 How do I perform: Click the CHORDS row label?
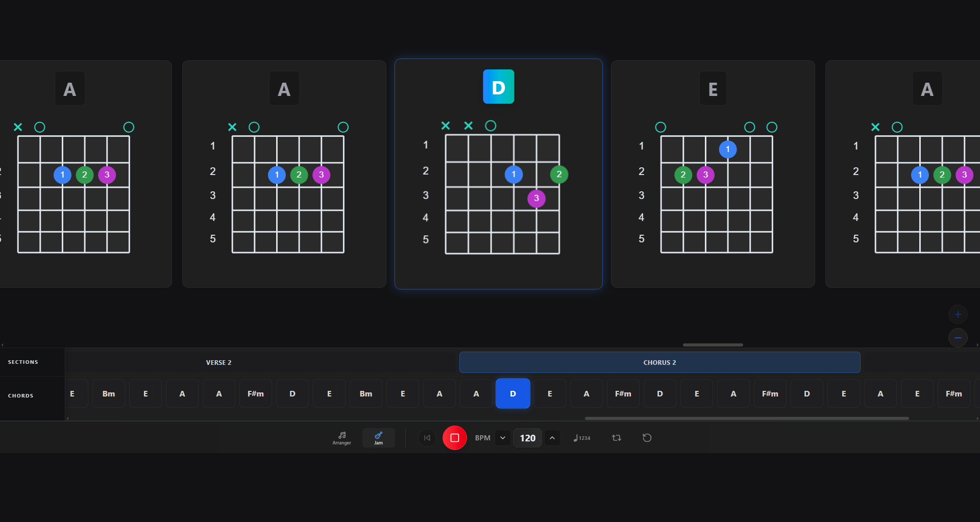point(21,395)
